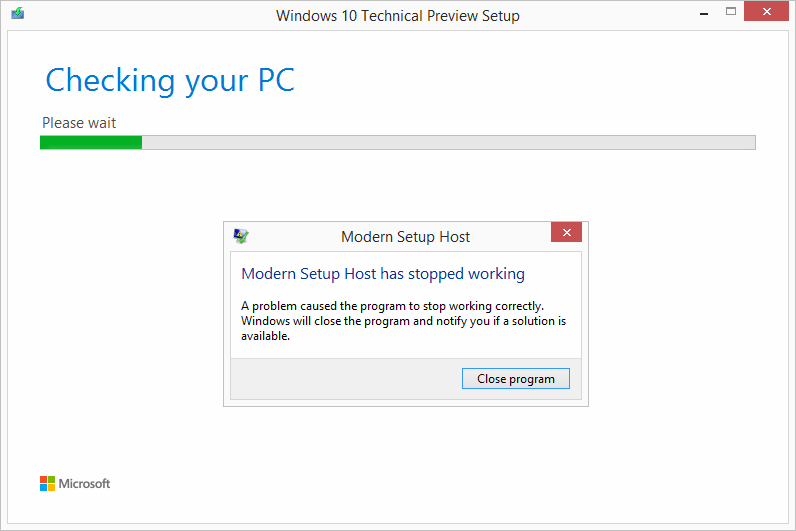Click the green filled part of progress bar
Screen dimensions: 796x531
coord(91,143)
